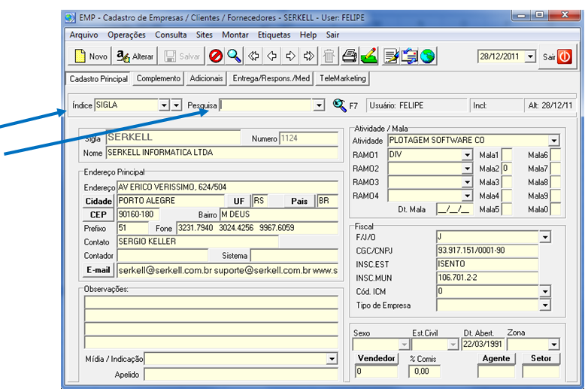
Task: Click the red cancel circle icon
Action: pyautogui.click(x=216, y=56)
